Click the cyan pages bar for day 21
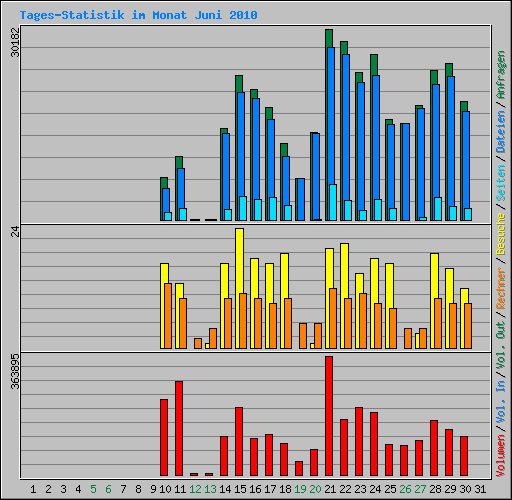Viewport: 512px width, 500px height. (x=333, y=202)
